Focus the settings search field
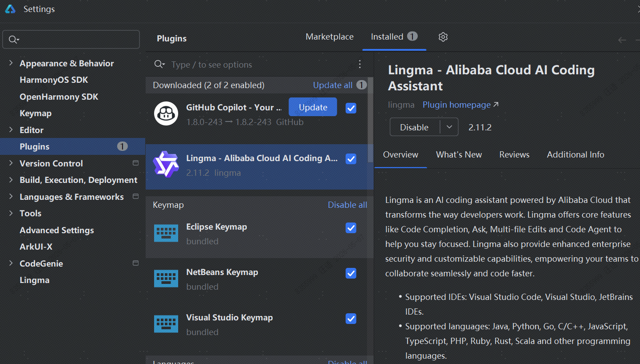640x364 pixels. [x=71, y=40]
